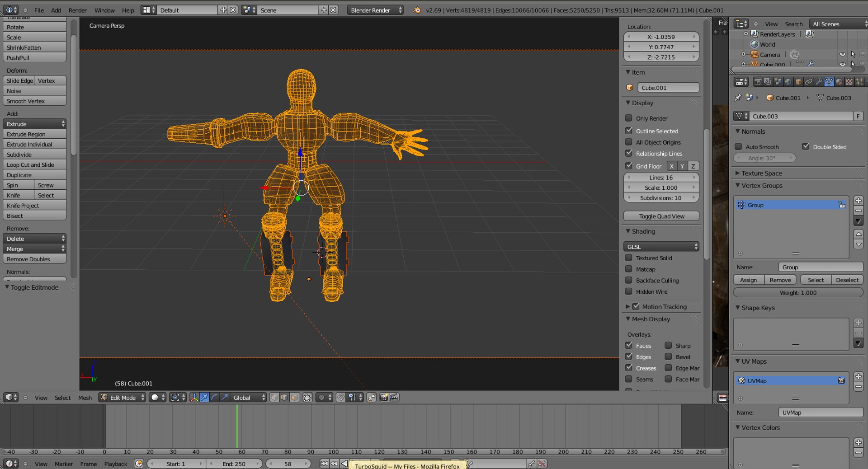Pin the properties context with pushpin
This screenshot has height=469, width=868.
pyautogui.click(x=738, y=98)
